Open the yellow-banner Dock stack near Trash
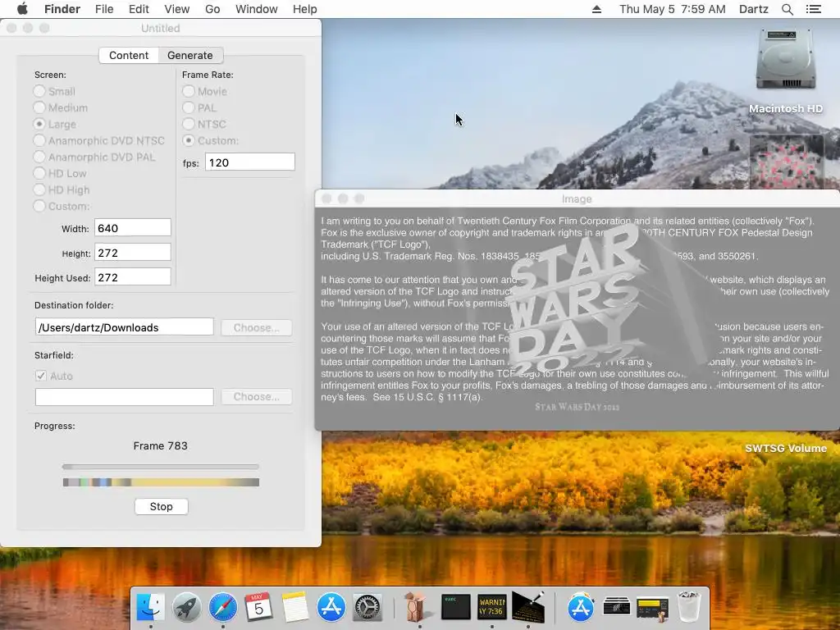The width and height of the screenshot is (840, 630). (652, 609)
